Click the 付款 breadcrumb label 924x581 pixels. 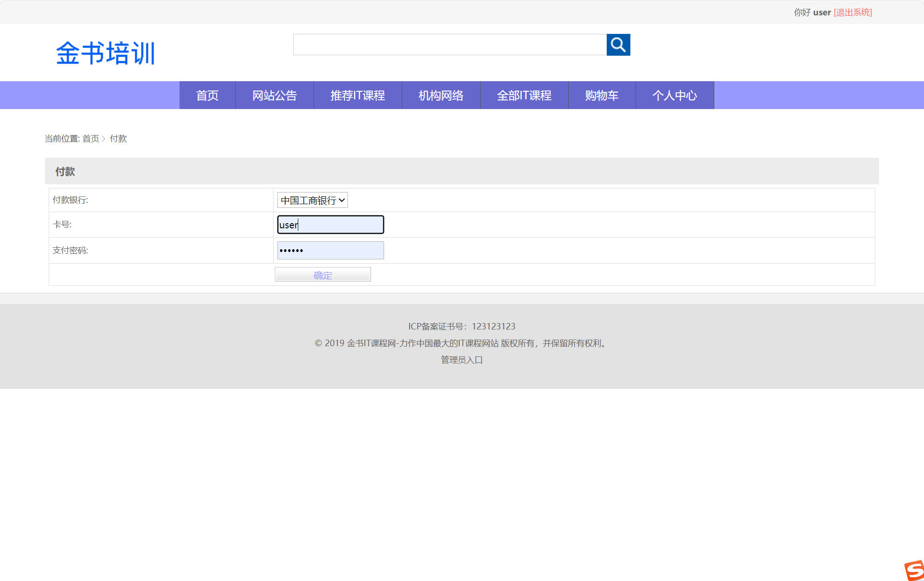coord(119,138)
